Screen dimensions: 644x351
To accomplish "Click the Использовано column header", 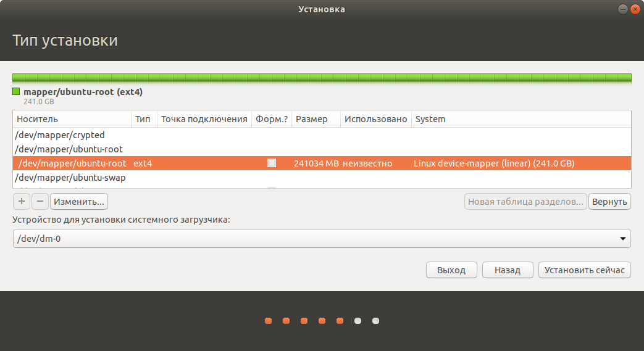I will pyautogui.click(x=375, y=119).
